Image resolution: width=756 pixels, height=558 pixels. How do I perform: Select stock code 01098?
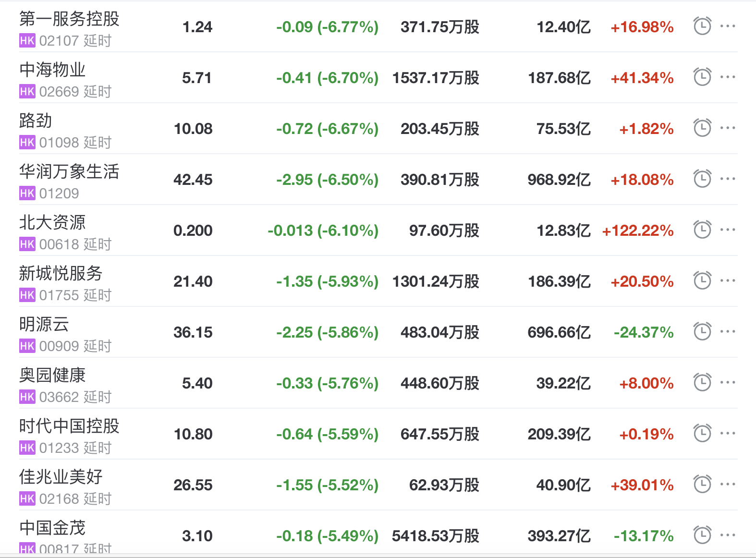point(59,143)
